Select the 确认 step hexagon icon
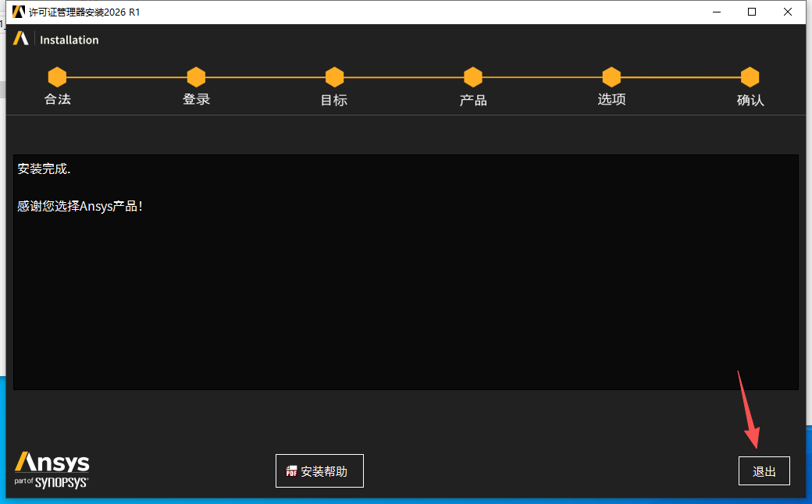This screenshot has height=504, width=812. (x=750, y=76)
